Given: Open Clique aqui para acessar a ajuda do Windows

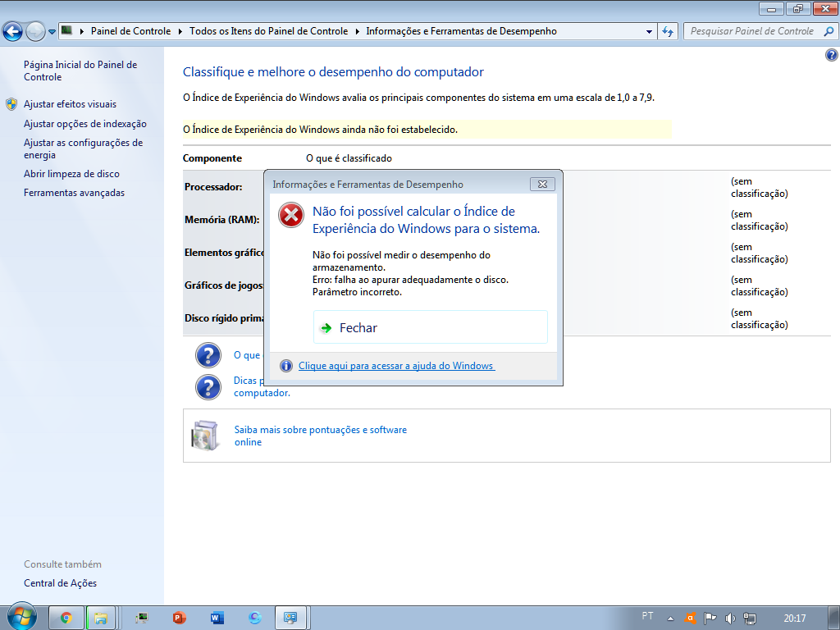Looking at the screenshot, I should click(x=396, y=365).
